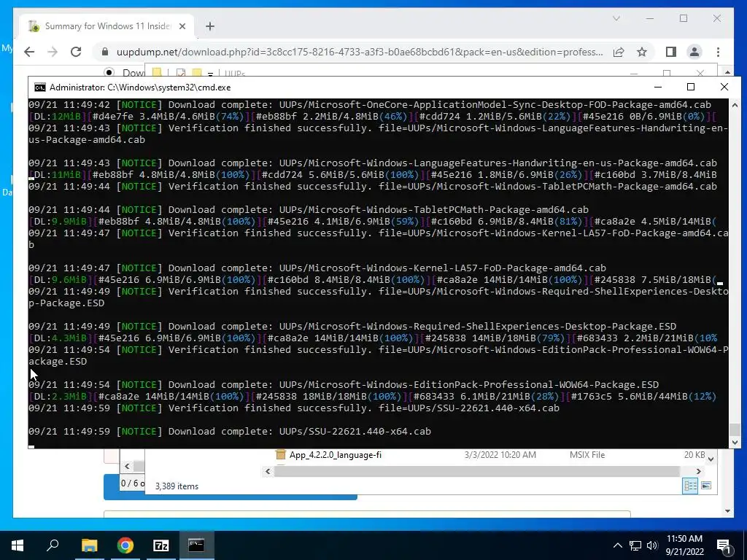Switch Explorer to Details view
Image resolution: width=747 pixels, height=560 pixels.
point(690,486)
